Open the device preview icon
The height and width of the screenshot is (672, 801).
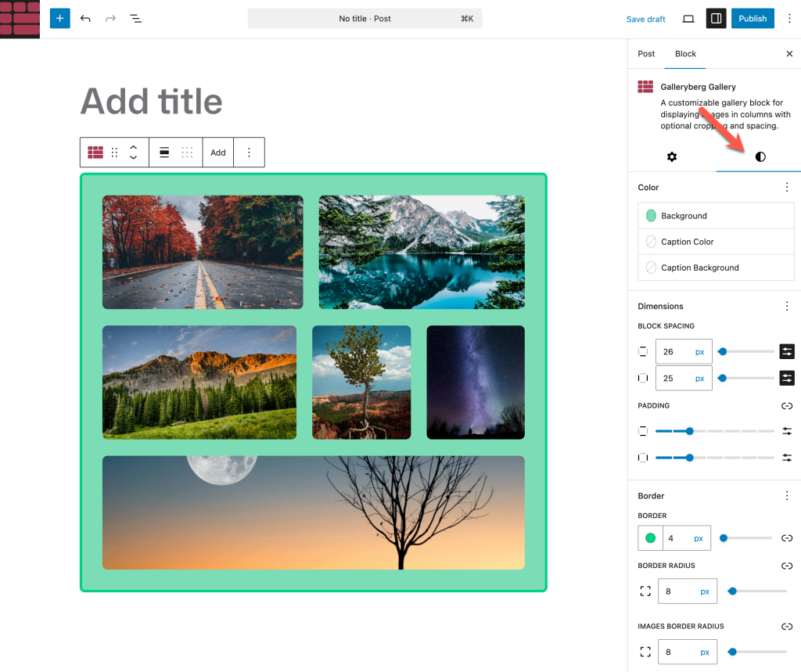point(688,19)
